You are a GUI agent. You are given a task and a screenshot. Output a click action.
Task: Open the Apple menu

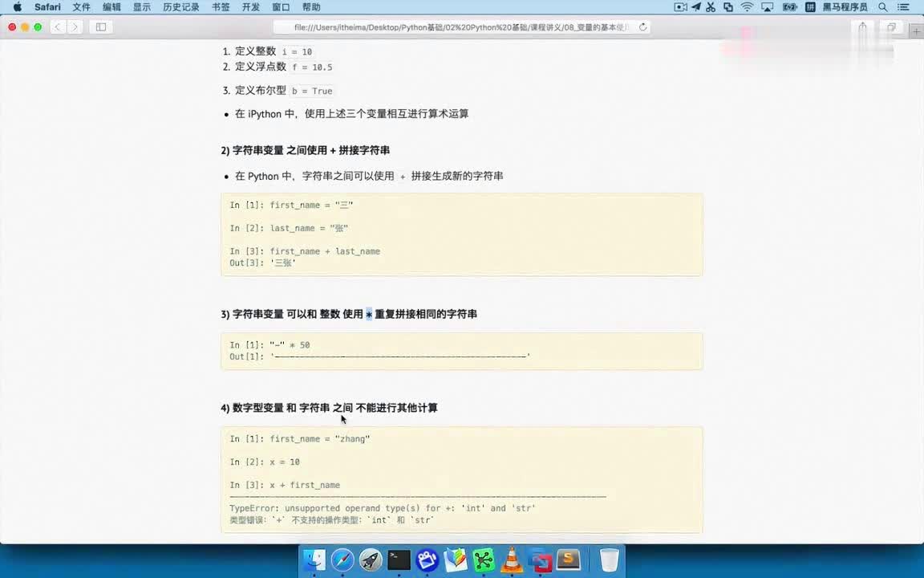[x=18, y=7]
